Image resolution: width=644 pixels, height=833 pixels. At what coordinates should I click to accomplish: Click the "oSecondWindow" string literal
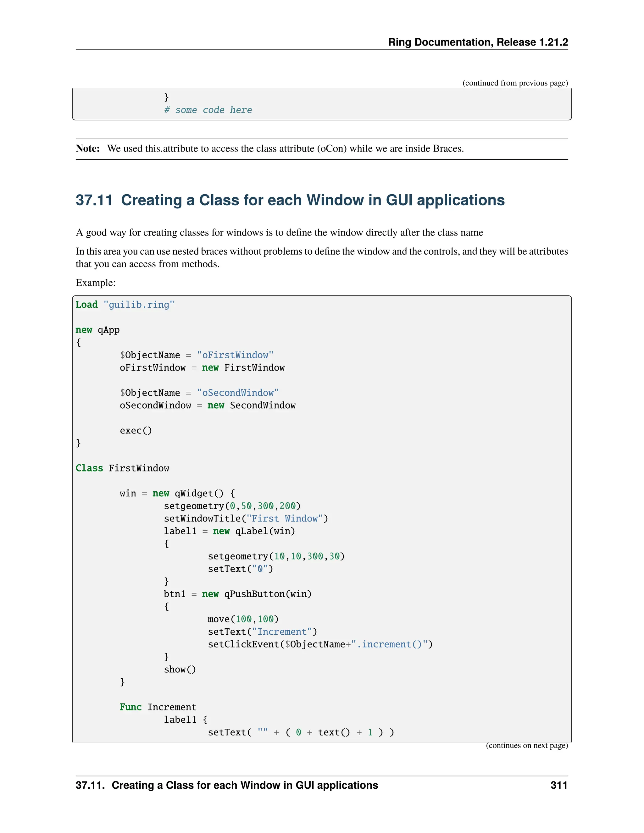point(238,393)
